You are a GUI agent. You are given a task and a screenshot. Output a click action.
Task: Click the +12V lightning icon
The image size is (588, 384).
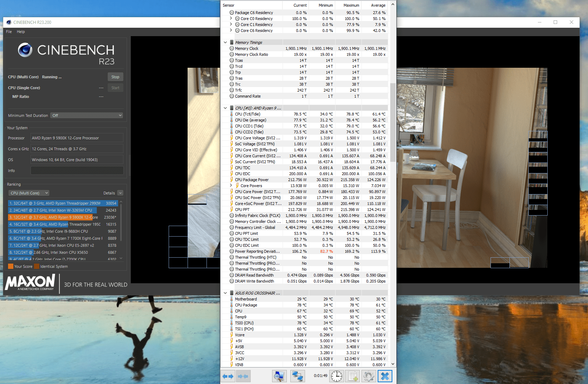(231, 359)
